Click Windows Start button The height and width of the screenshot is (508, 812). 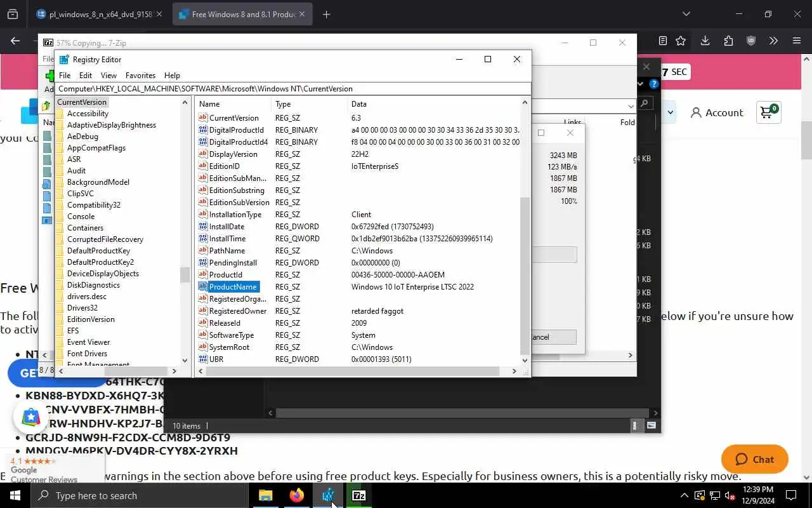[x=15, y=495]
